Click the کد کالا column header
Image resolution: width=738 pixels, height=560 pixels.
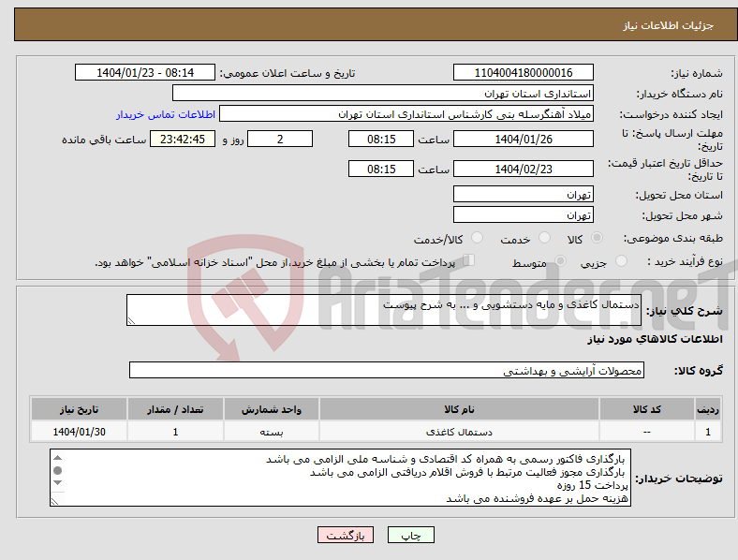647,409
